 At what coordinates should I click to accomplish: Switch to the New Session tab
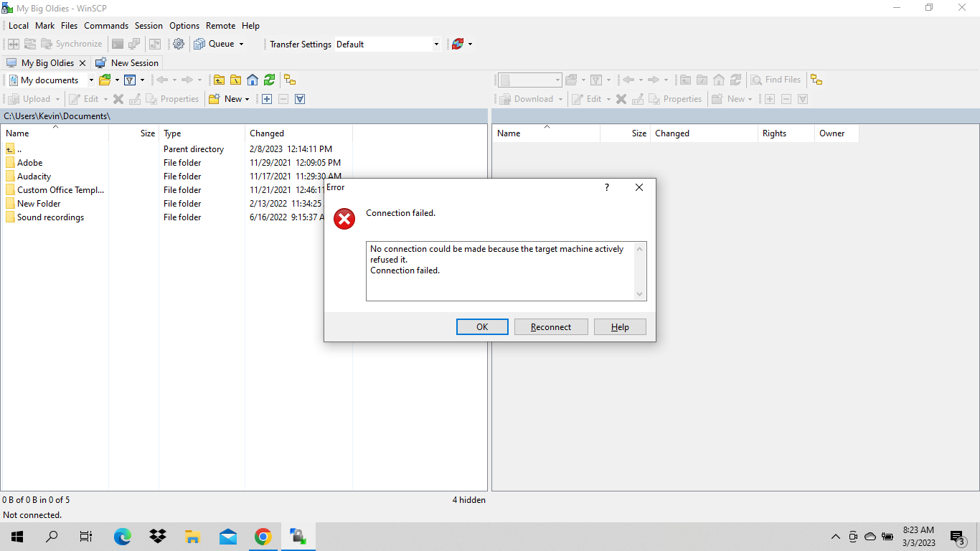pos(128,63)
